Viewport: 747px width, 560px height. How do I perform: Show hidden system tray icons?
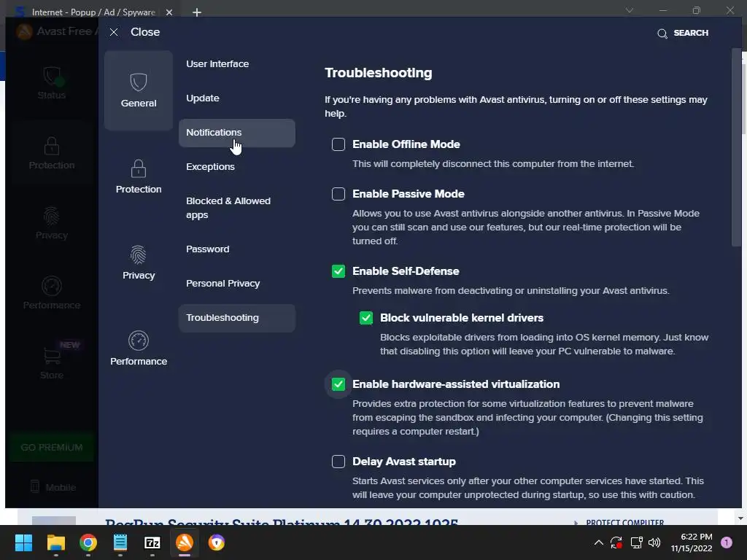[599, 542]
